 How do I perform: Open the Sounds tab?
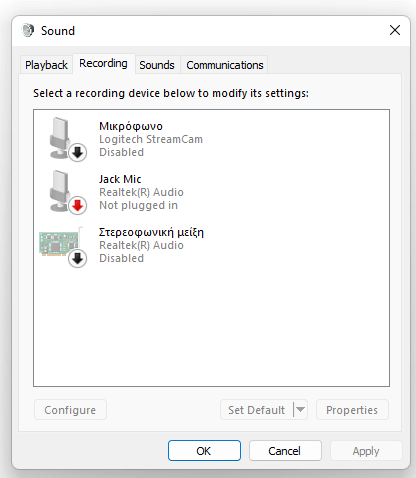click(x=157, y=65)
